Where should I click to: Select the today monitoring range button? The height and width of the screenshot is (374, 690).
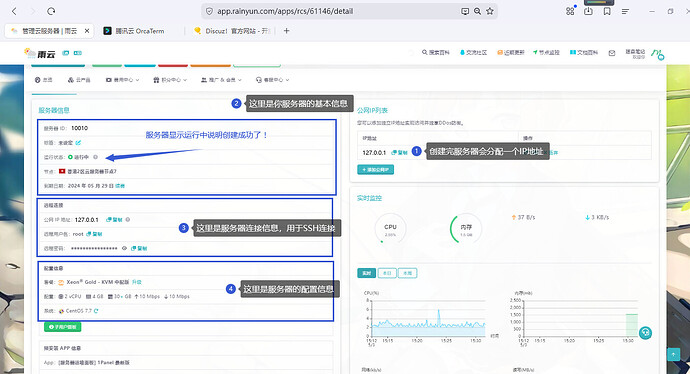387,273
